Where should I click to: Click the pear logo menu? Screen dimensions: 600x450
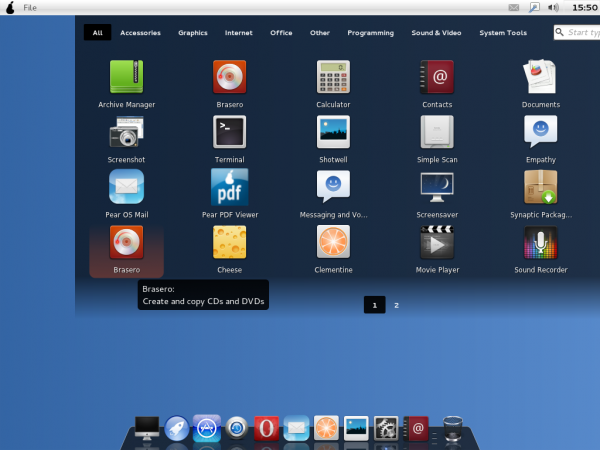(x=10, y=7)
